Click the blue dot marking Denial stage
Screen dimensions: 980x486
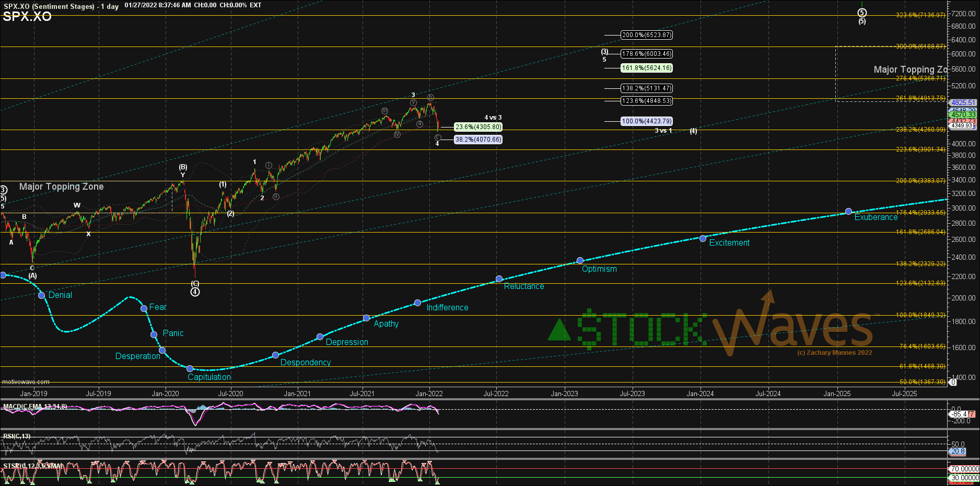(42, 295)
